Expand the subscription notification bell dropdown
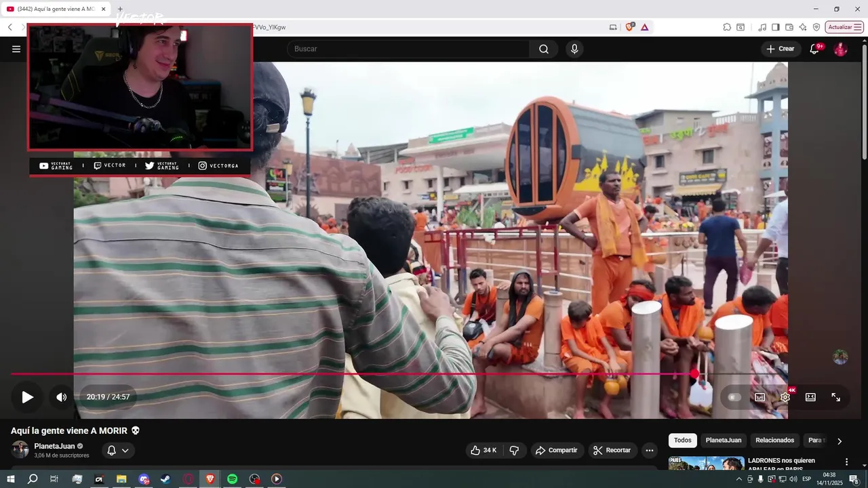The width and height of the screenshot is (868, 488). pyautogui.click(x=119, y=450)
